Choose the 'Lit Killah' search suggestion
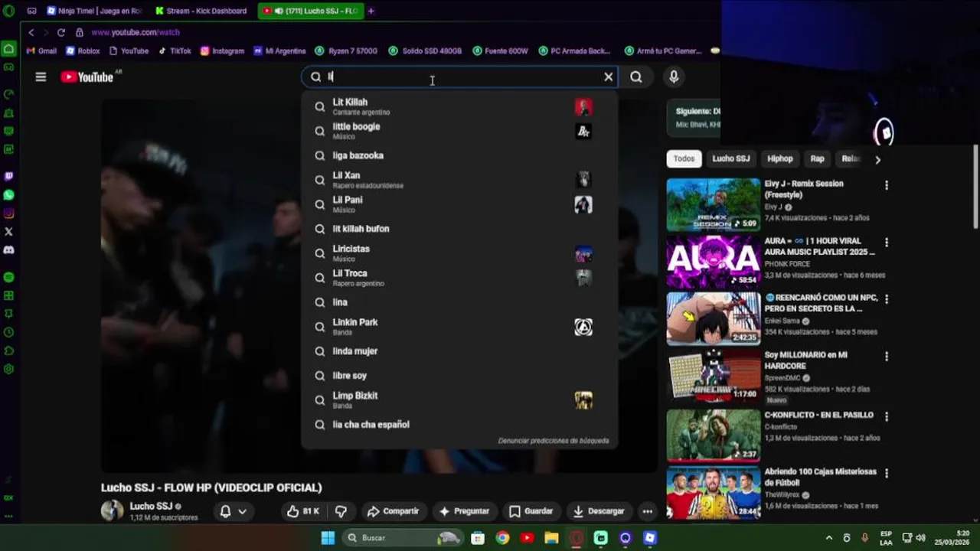The width and height of the screenshot is (980, 551). pyautogui.click(x=459, y=106)
